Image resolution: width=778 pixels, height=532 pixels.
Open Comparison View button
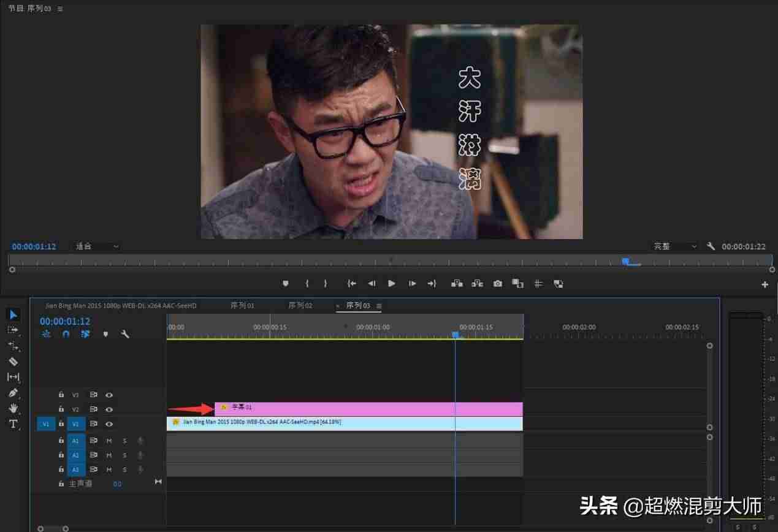[518, 284]
